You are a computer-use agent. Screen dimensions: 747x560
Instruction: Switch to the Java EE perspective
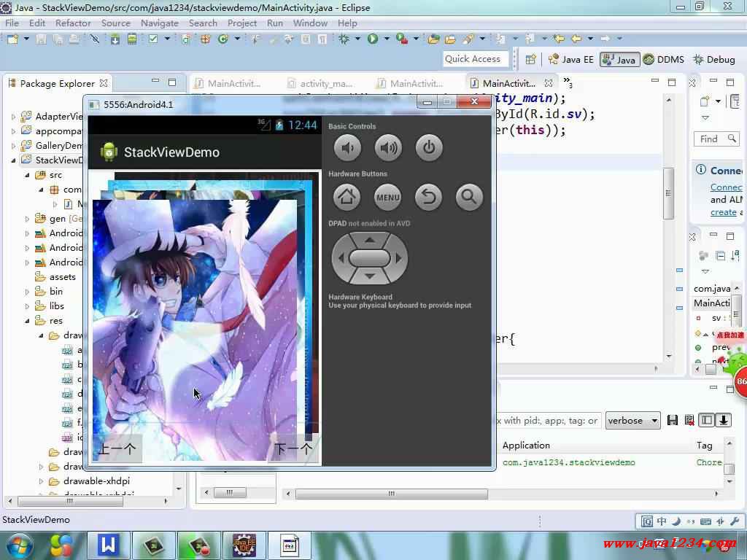pyautogui.click(x=571, y=59)
